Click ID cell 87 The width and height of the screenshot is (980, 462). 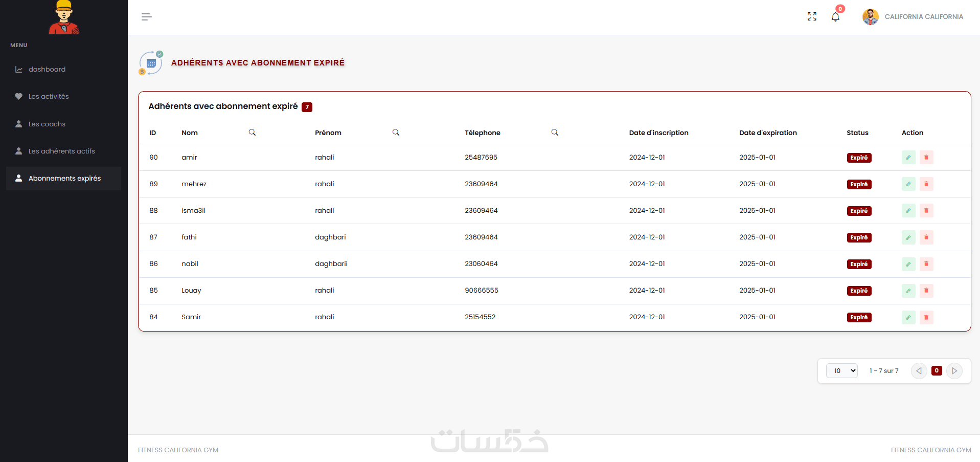pos(154,237)
